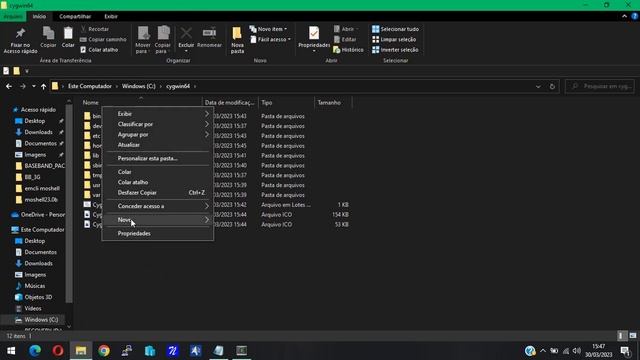Click the search box Pesquisar em cygwin64
The width and height of the screenshot is (640, 360).
(x=600, y=87)
